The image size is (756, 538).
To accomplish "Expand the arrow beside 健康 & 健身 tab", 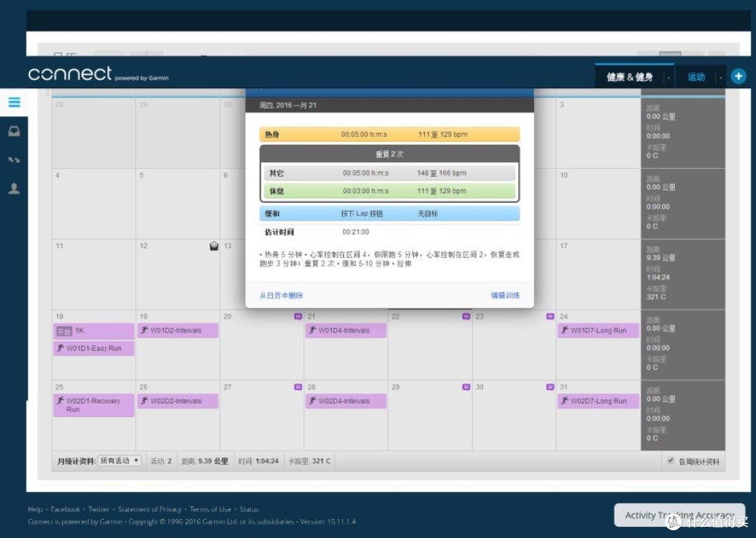I will [668, 78].
